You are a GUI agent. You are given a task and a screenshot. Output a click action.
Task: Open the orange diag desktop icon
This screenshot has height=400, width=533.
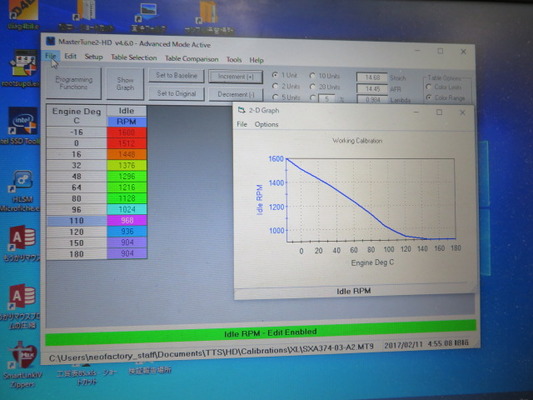coord(23,14)
